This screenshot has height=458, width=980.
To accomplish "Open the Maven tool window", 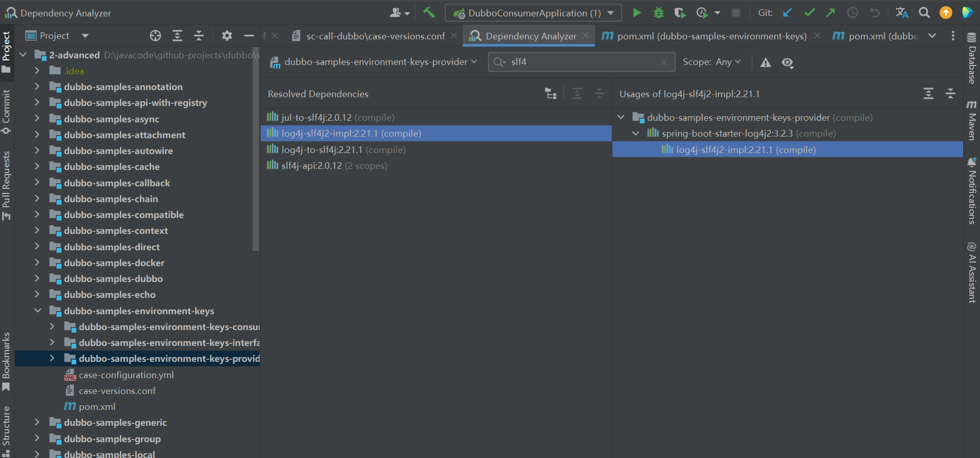I will [971, 121].
